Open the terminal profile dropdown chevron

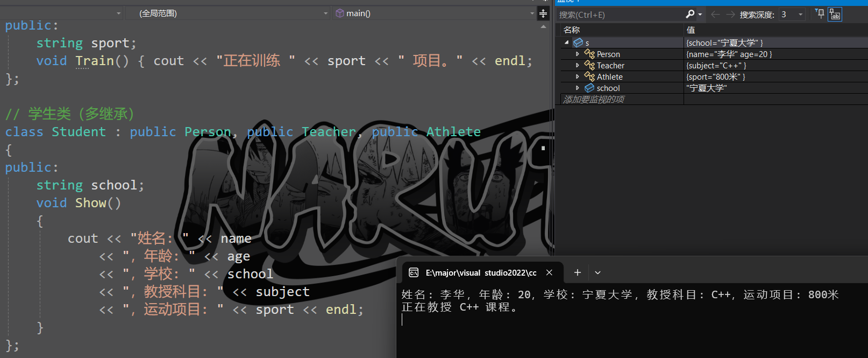pyautogui.click(x=597, y=273)
